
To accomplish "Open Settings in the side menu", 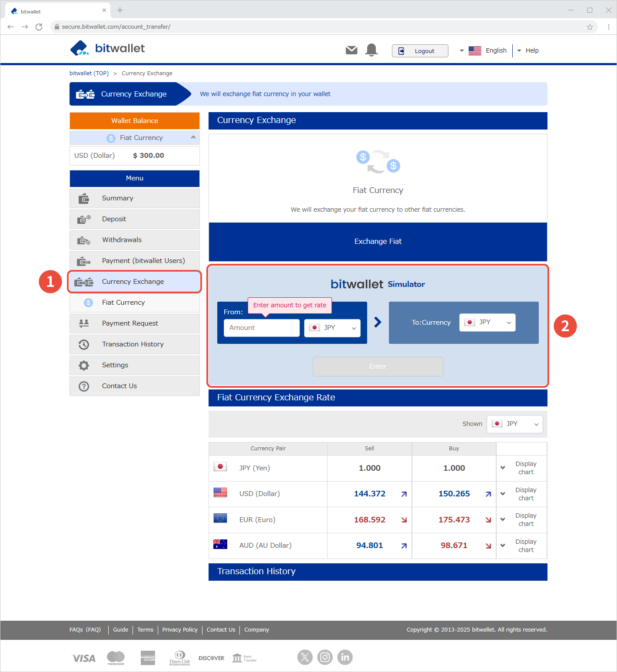I will tap(135, 365).
